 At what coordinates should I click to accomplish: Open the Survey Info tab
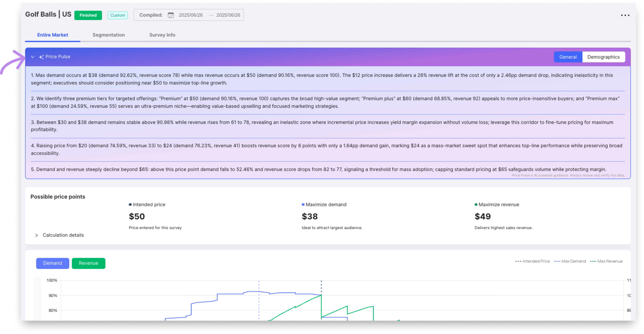pos(162,35)
